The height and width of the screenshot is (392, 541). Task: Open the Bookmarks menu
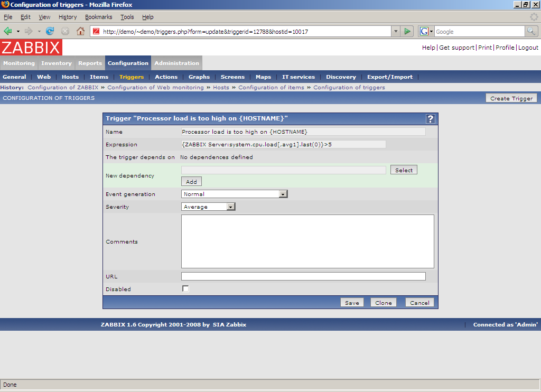pos(99,17)
